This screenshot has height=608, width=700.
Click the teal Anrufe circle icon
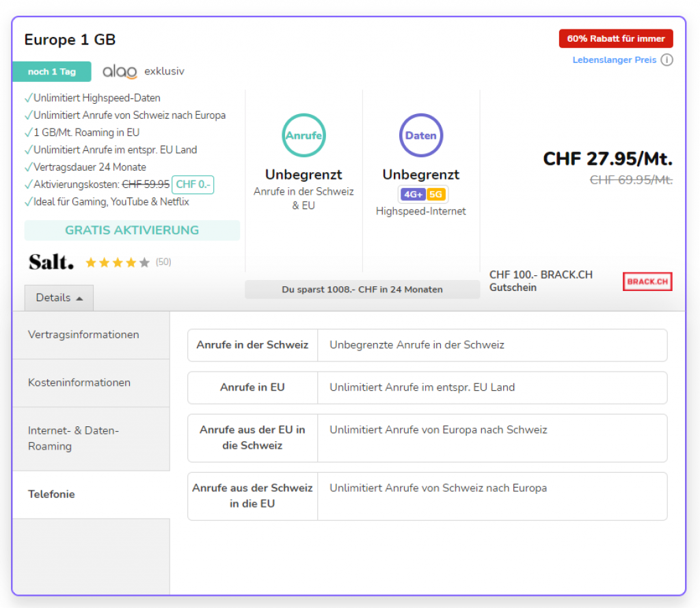(304, 135)
